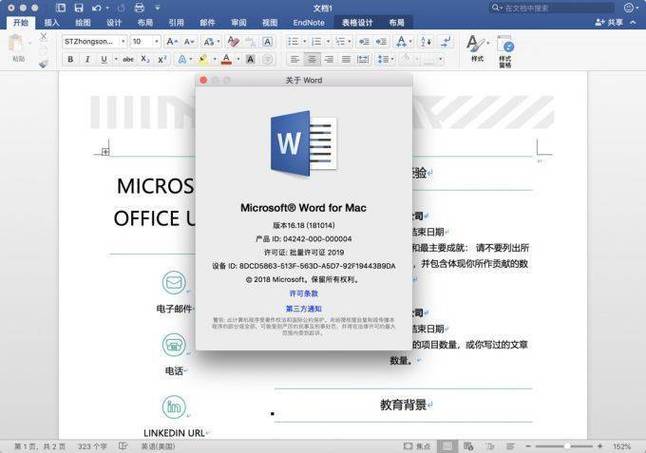The width and height of the screenshot is (646, 453).
Task: Apply Superscript X² formatting
Action: click(x=162, y=59)
